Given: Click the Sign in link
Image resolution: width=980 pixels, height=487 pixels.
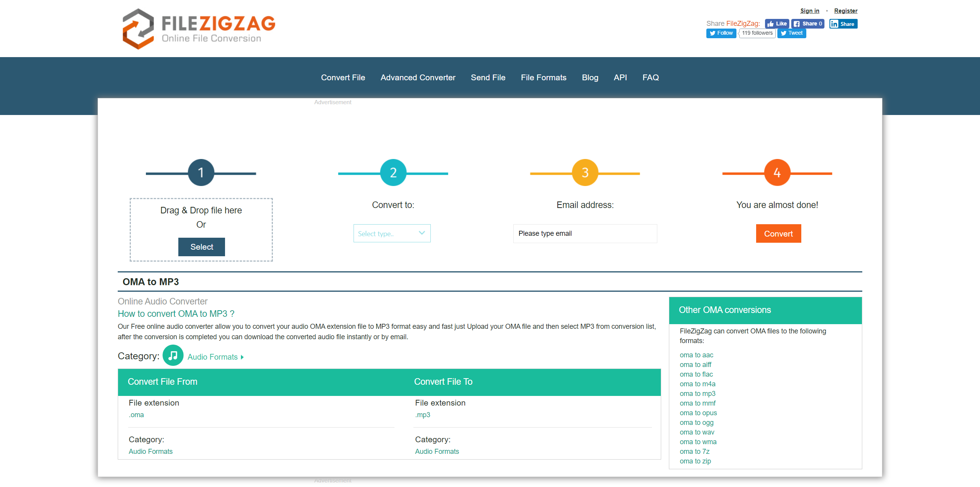Looking at the screenshot, I should (809, 11).
